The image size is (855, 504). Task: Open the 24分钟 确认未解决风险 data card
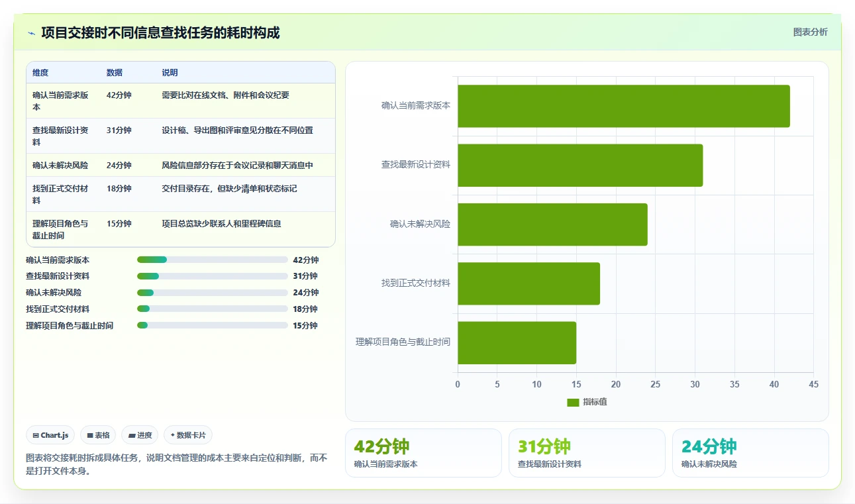click(x=750, y=453)
